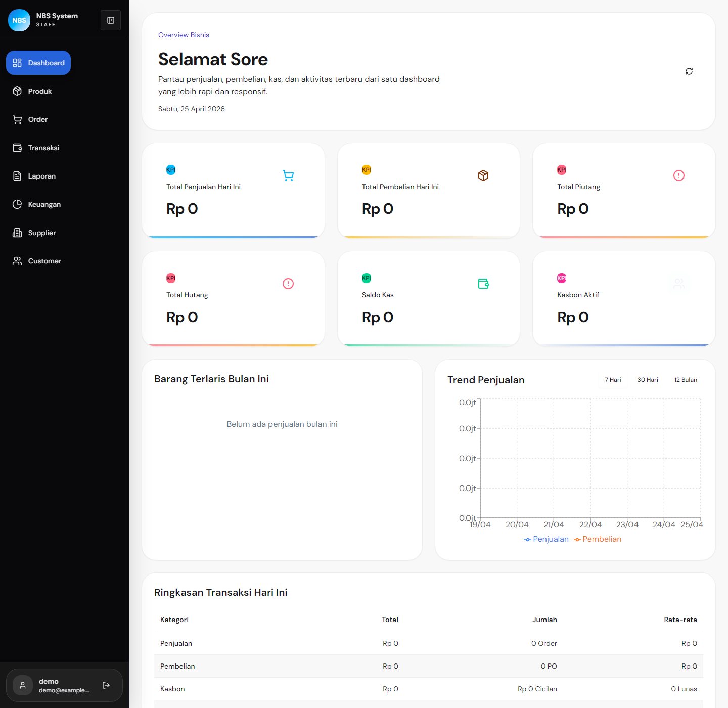Click the Sabtu, 25 April 2026 date

[x=192, y=109]
